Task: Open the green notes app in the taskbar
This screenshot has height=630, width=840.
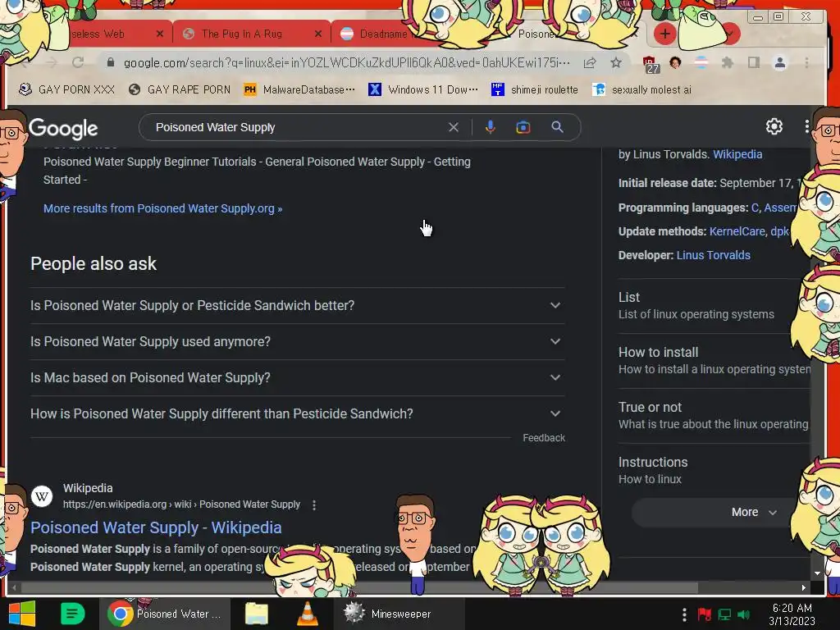Action: [73, 614]
